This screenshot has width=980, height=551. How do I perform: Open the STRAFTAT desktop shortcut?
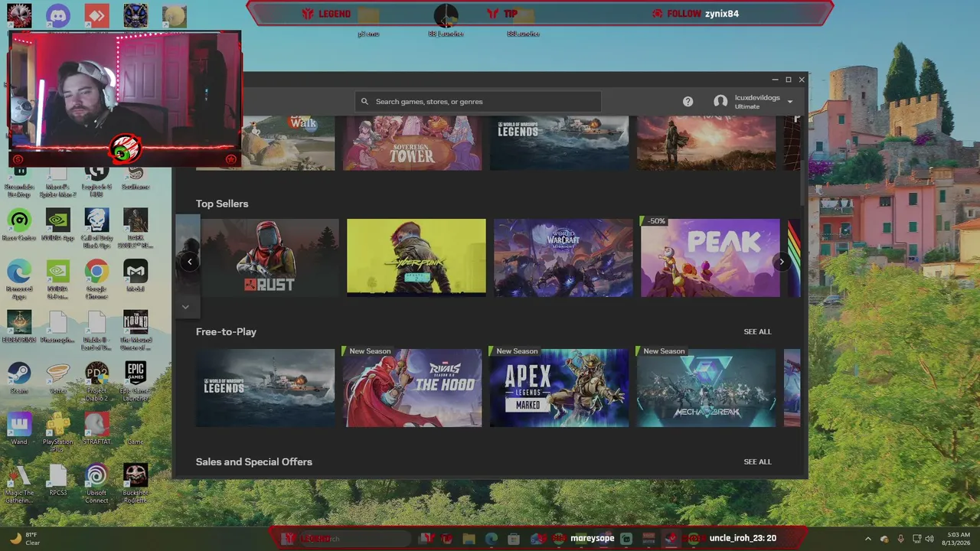pyautogui.click(x=96, y=429)
